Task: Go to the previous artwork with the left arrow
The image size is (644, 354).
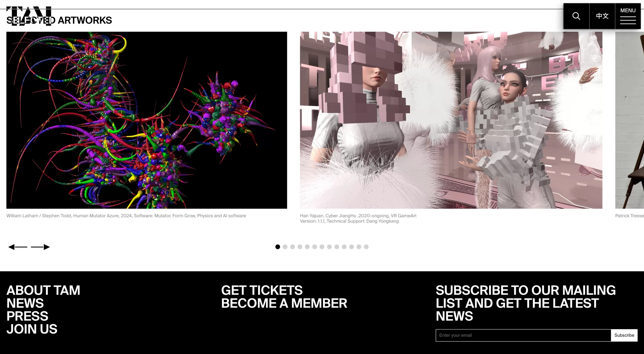Action: tap(18, 247)
